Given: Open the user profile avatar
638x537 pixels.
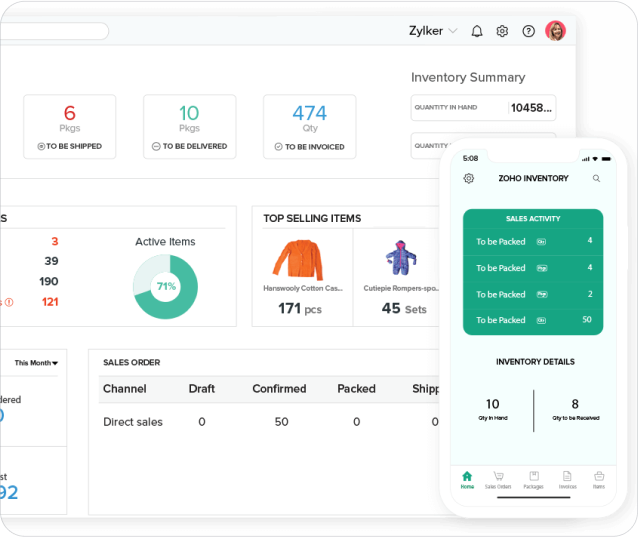Looking at the screenshot, I should click(555, 31).
